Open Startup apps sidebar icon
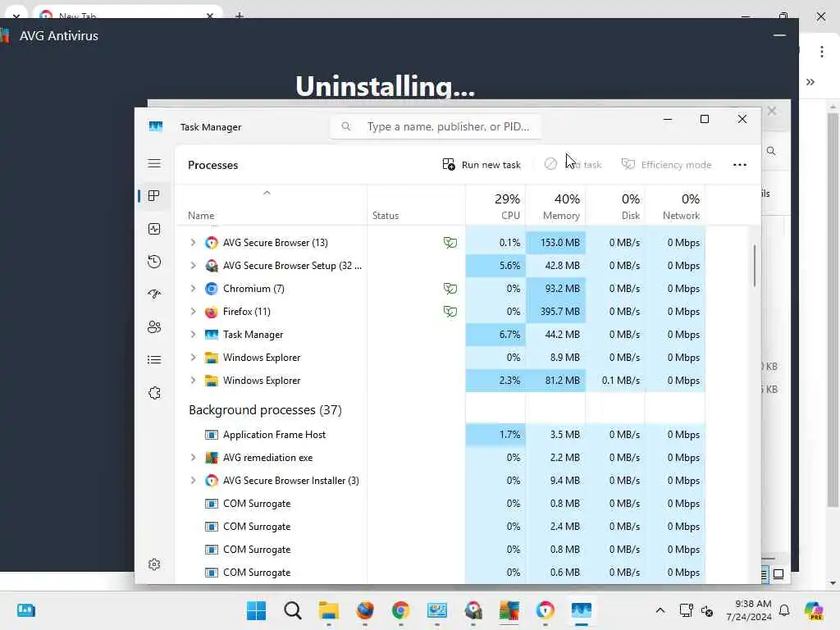The height and width of the screenshot is (630, 840). (154, 294)
